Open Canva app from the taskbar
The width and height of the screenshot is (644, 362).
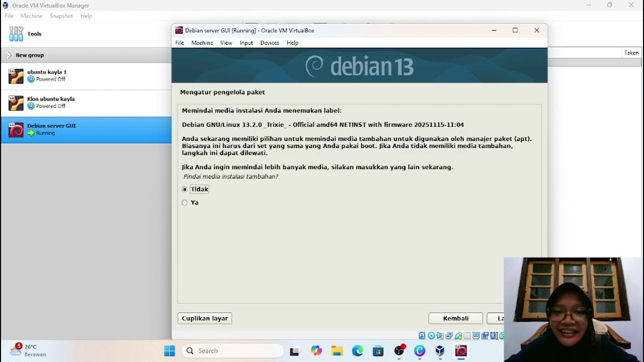pos(420,351)
